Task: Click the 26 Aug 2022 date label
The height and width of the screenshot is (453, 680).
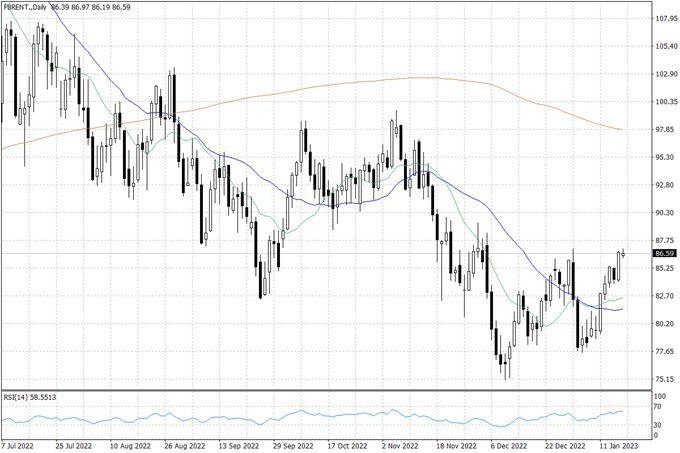Action: click(x=184, y=446)
